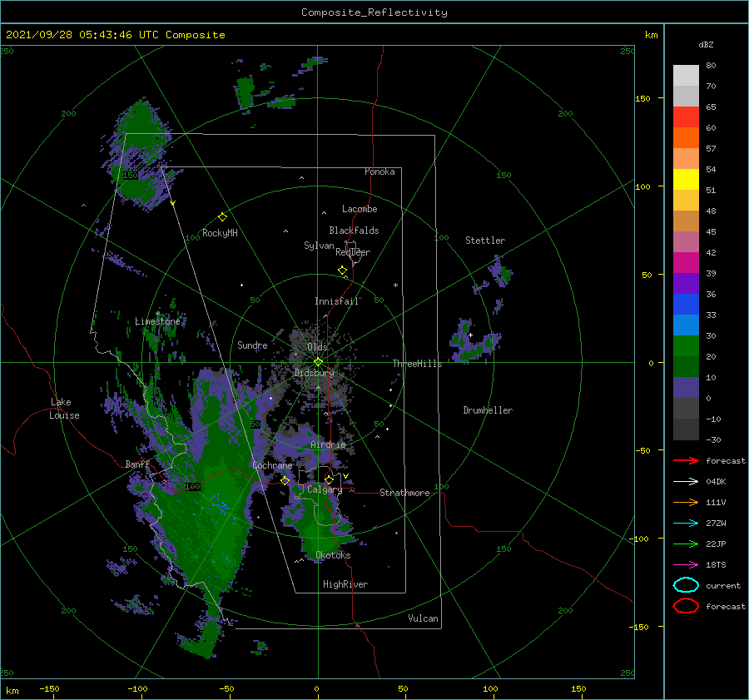
Task: Click the yellow diamond marker below Cochrane
Action: 285,480
